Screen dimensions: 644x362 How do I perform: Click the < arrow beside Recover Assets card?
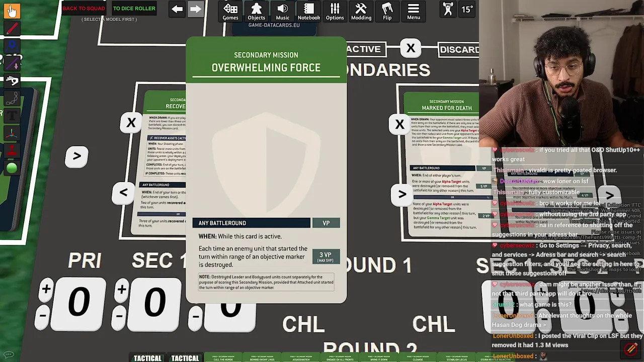[123, 193]
